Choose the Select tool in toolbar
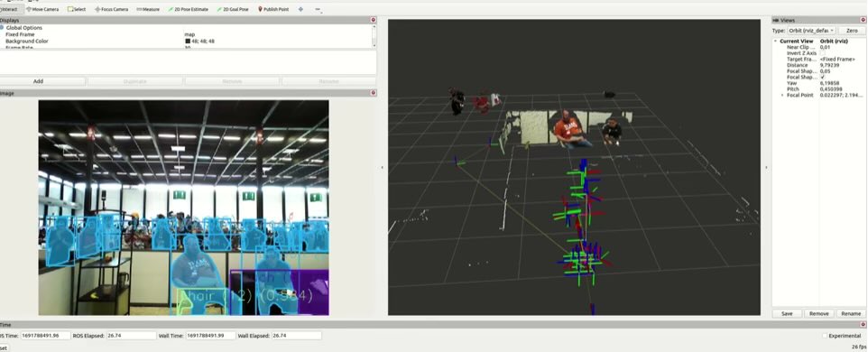The width and height of the screenshot is (868, 352). tap(77, 9)
